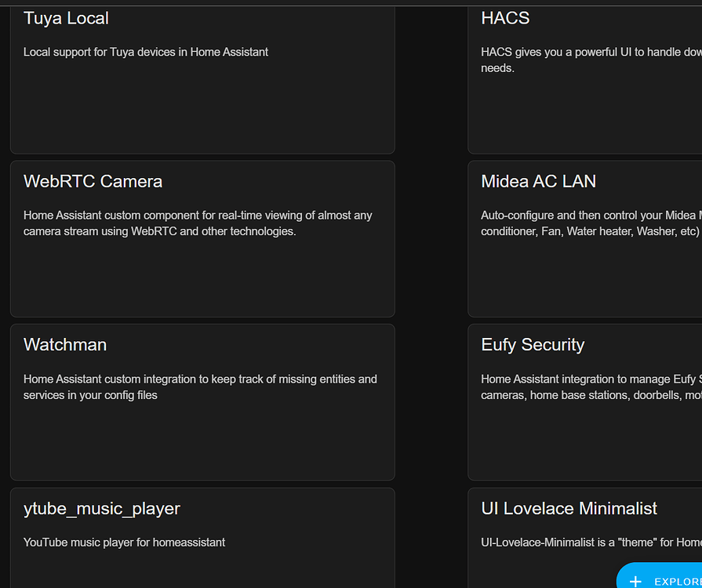Click the WebRTC Camera description text
The image size is (702, 588).
click(x=198, y=223)
